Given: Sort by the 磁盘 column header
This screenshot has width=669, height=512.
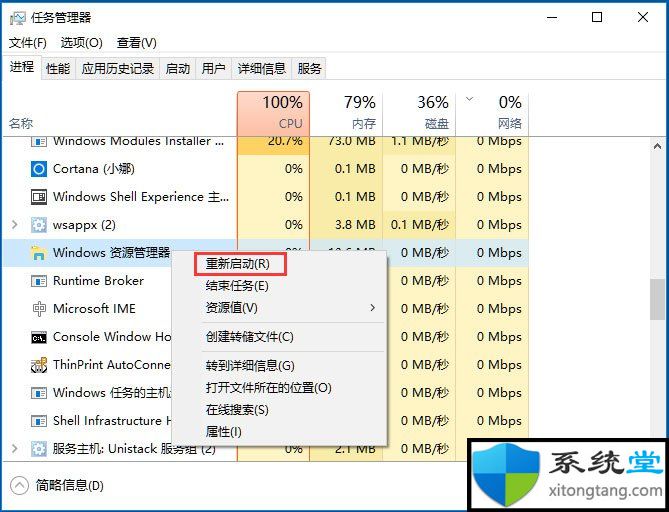Looking at the screenshot, I should click(x=419, y=113).
